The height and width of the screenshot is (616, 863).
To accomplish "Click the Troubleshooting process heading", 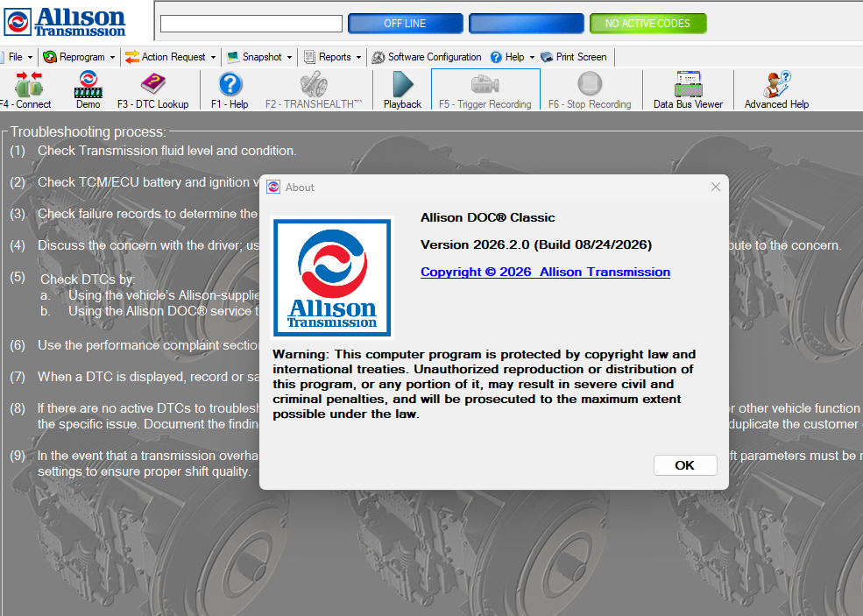I will pos(88,132).
